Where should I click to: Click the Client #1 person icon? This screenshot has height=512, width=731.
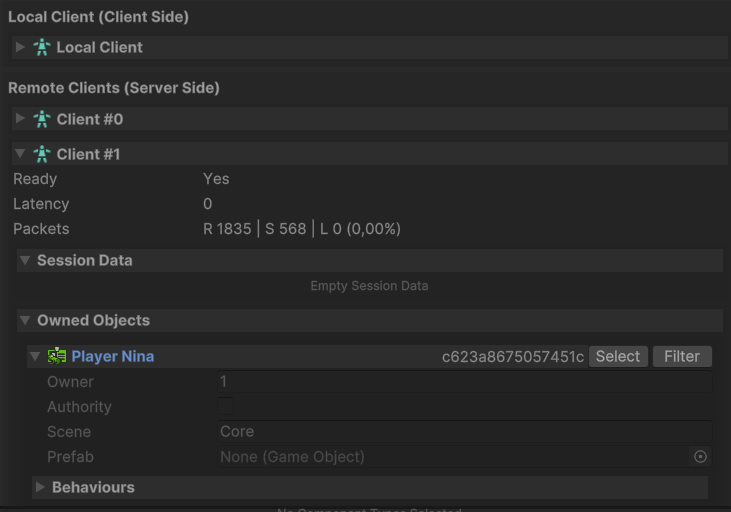[x=42, y=154]
